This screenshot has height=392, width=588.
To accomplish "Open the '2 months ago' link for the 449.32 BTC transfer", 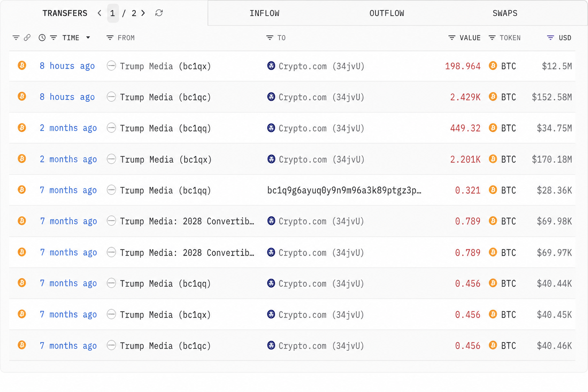I will click(x=68, y=128).
